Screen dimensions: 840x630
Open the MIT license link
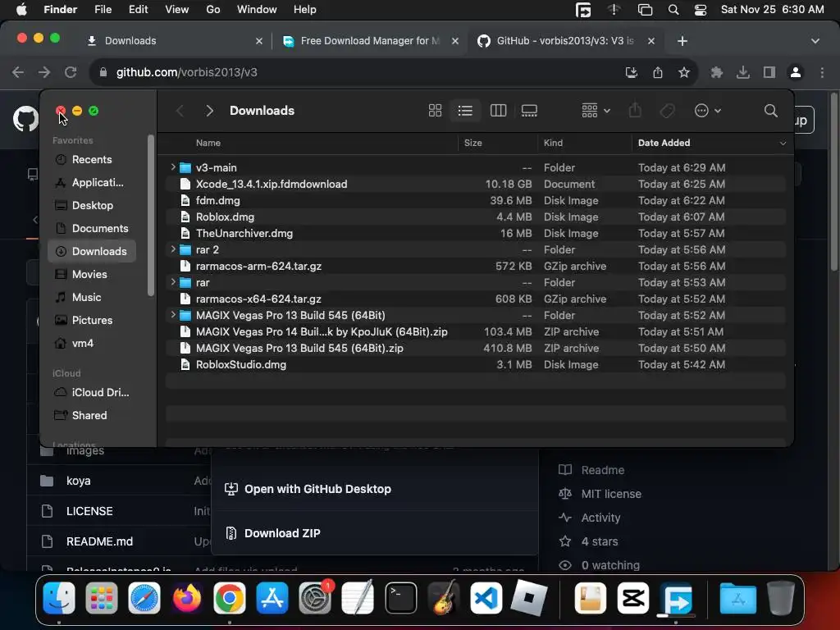(x=611, y=494)
